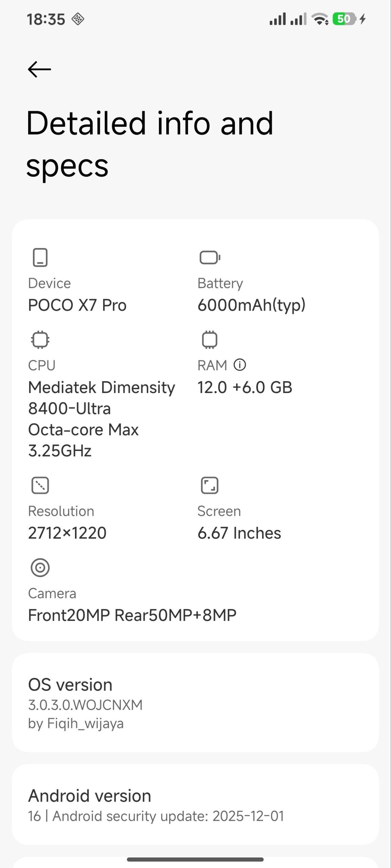Image resolution: width=391 pixels, height=868 pixels.
Task: Open the Android version entry
Action: [195, 805]
